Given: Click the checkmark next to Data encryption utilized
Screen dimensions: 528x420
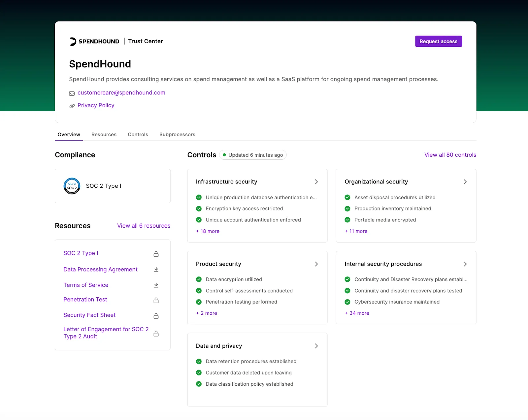Looking at the screenshot, I should 199,279.
